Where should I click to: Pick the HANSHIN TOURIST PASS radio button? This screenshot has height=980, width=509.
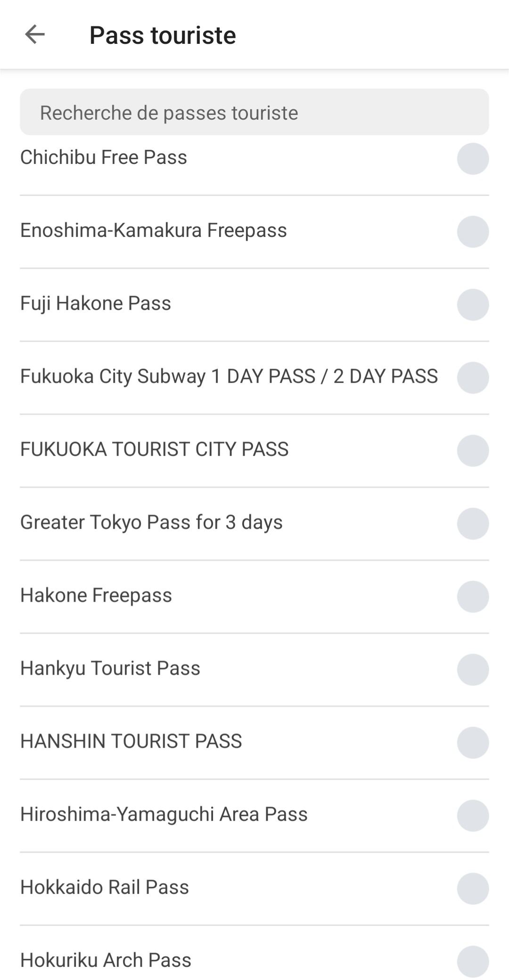(473, 743)
